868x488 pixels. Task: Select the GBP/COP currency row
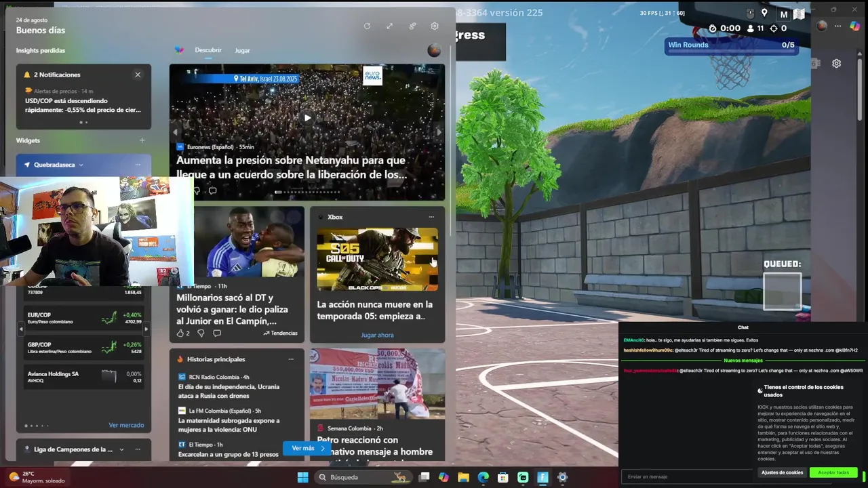click(x=83, y=348)
